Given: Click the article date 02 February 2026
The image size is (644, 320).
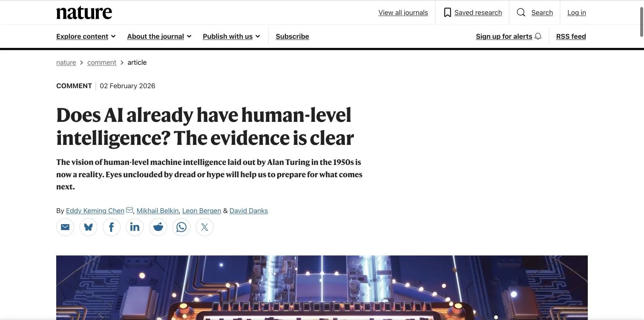Looking at the screenshot, I should pyautogui.click(x=127, y=86).
